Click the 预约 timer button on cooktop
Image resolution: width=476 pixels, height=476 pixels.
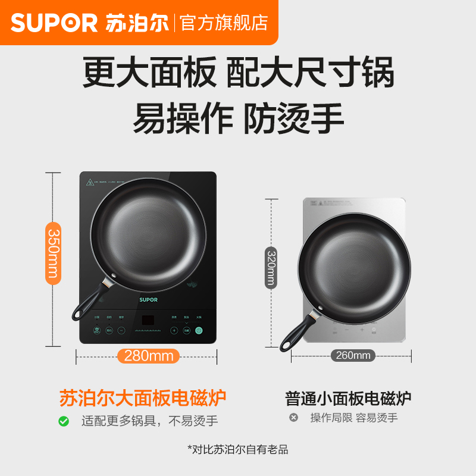pos(109,330)
